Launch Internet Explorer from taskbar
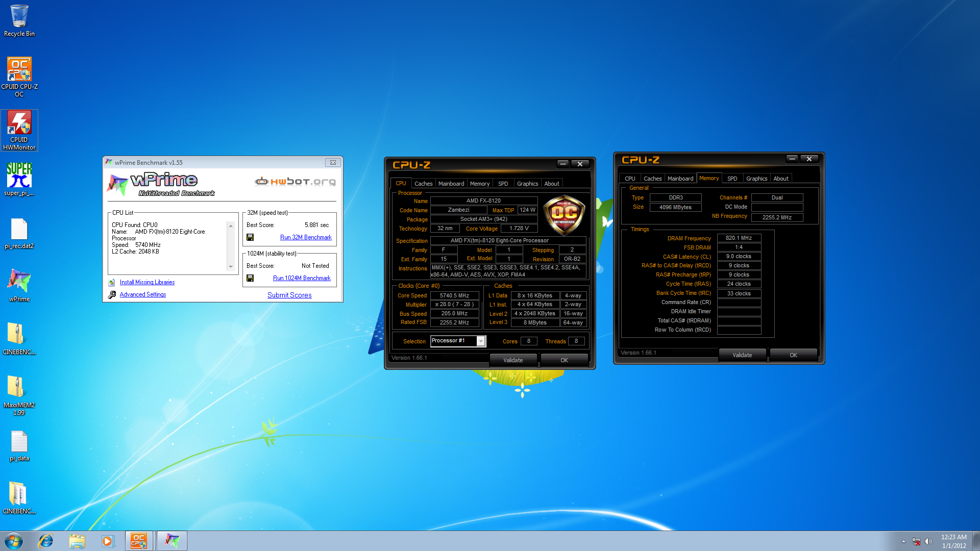The width and height of the screenshot is (980, 551). click(46, 541)
